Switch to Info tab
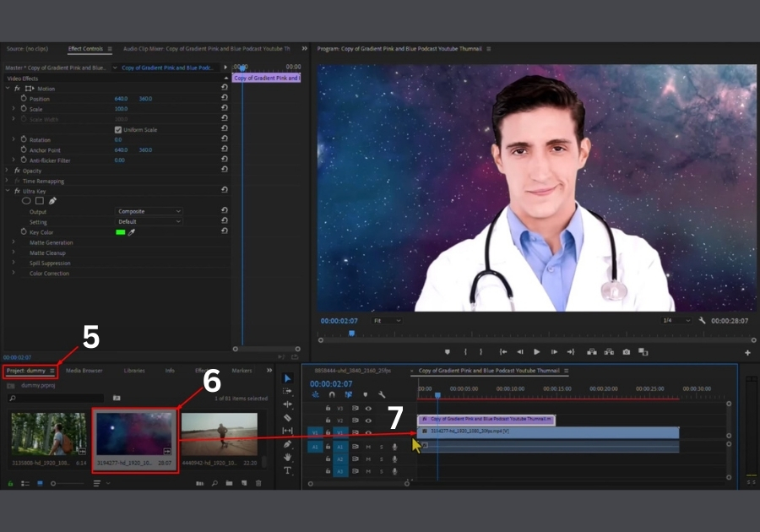The height and width of the screenshot is (532, 760). click(170, 371)
